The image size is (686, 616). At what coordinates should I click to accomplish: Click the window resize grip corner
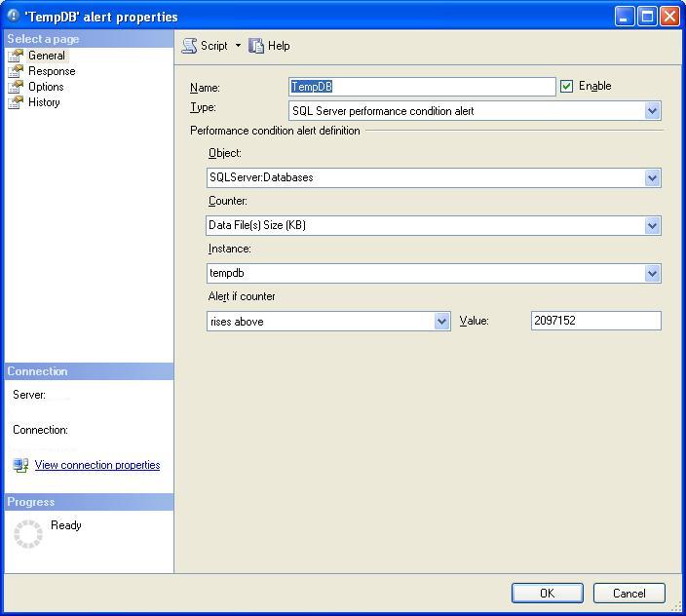click(x=677, y=606)
